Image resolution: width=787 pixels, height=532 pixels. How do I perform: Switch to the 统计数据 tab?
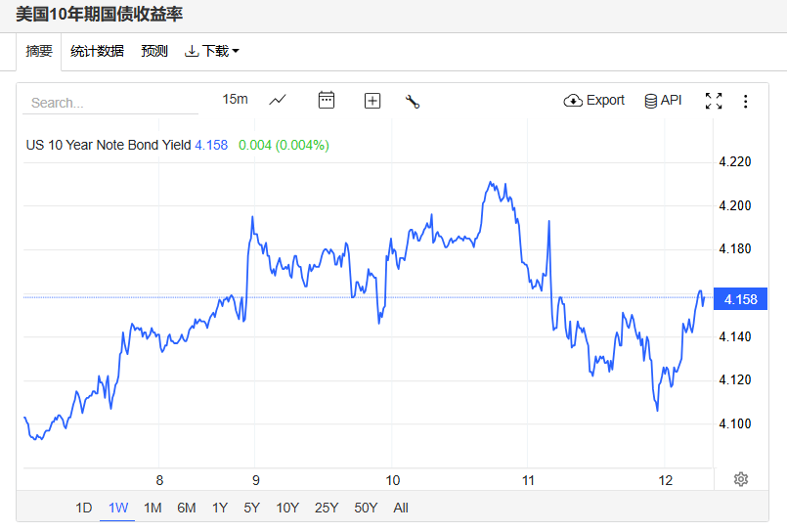point(97,51)
